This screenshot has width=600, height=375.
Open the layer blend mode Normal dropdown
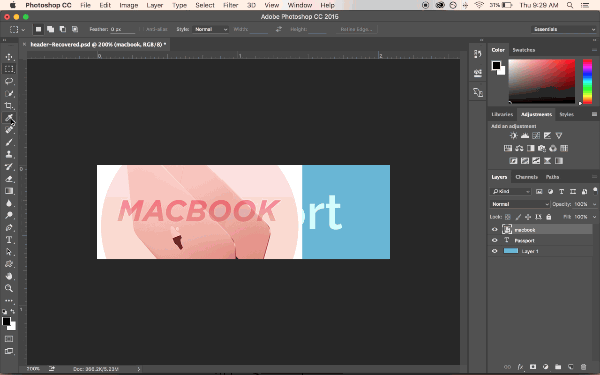[519, 204]
